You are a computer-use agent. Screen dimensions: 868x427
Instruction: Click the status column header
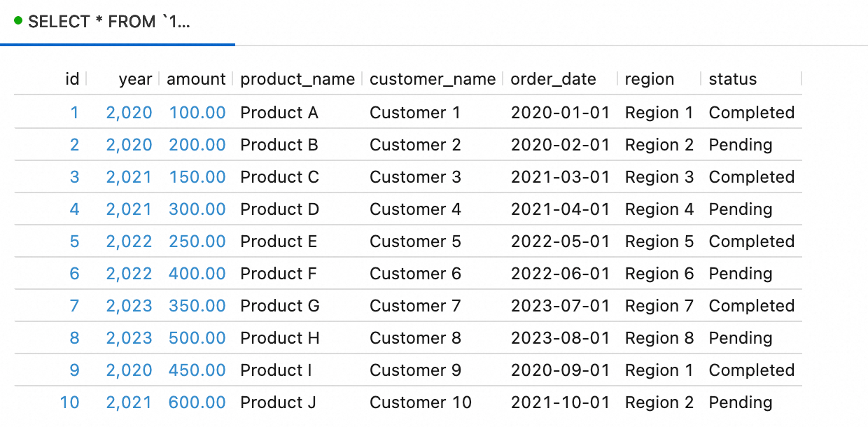[733, 79]
